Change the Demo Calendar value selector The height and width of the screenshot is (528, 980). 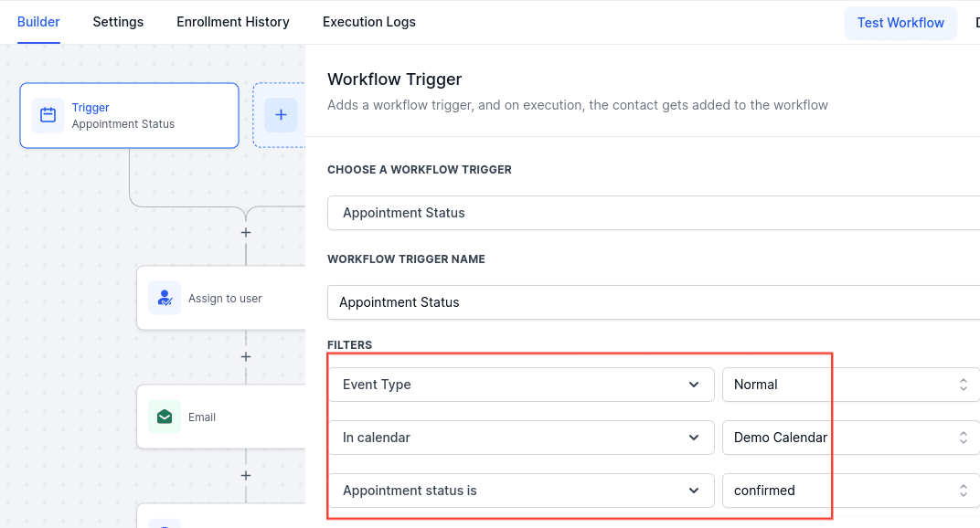pos(851,438)
